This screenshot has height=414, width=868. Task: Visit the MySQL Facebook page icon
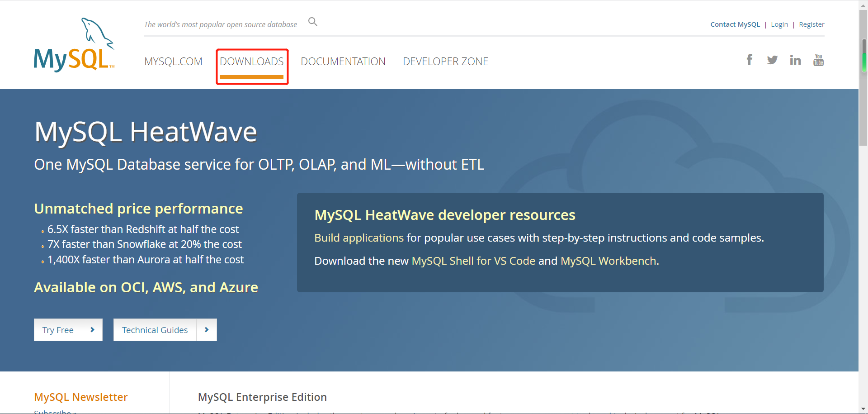(x=750, y=60)
